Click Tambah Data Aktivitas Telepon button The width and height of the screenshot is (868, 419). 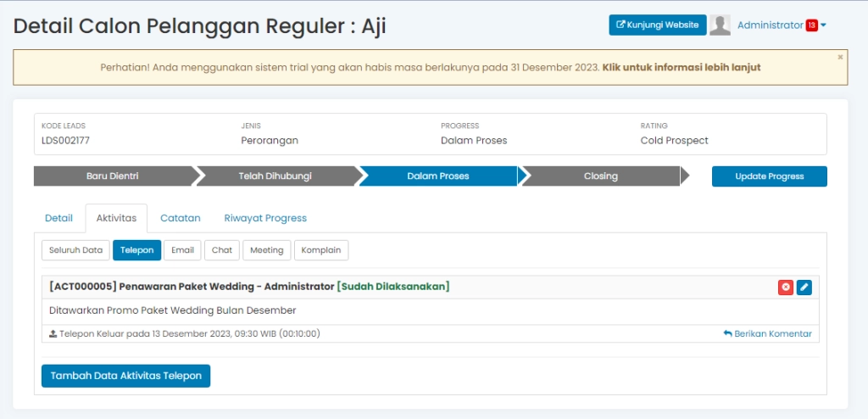coord(125,376)
